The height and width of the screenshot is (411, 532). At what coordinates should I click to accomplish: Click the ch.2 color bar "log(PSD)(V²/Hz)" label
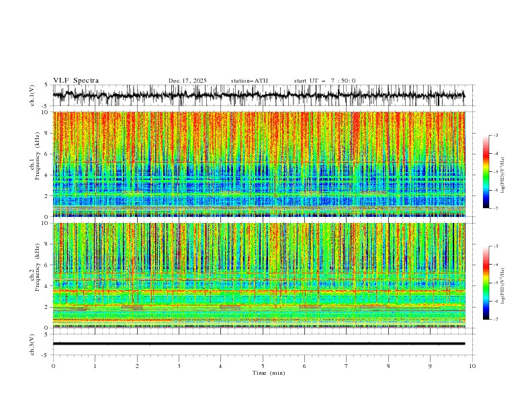pyautogui.click(x=503, y=286)
